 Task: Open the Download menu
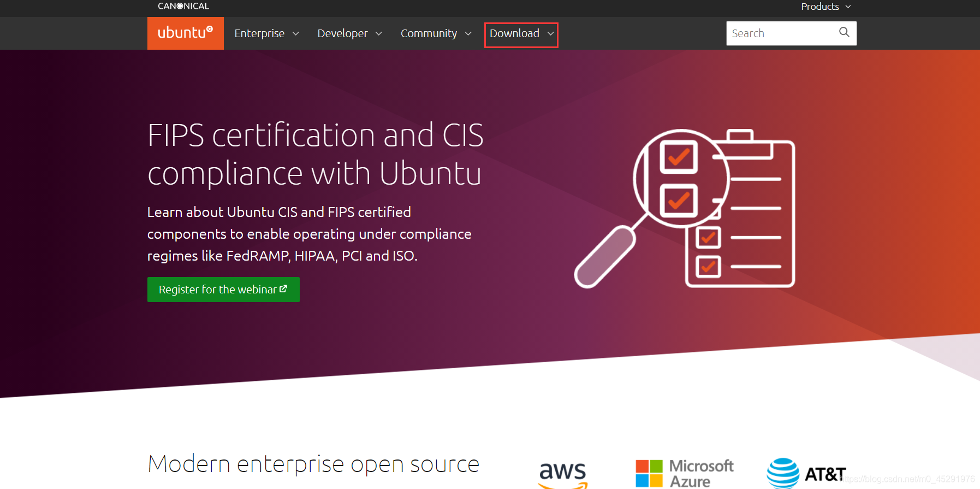click(521, 34)
